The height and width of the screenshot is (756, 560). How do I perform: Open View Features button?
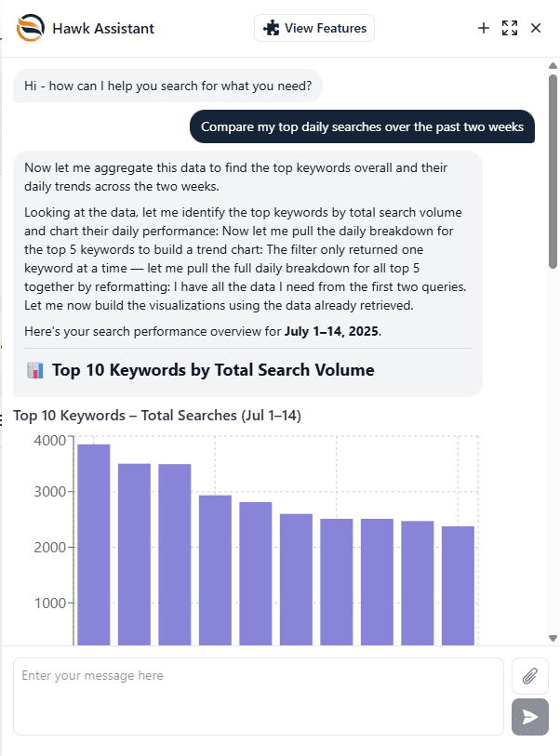[x=314, y=28]
